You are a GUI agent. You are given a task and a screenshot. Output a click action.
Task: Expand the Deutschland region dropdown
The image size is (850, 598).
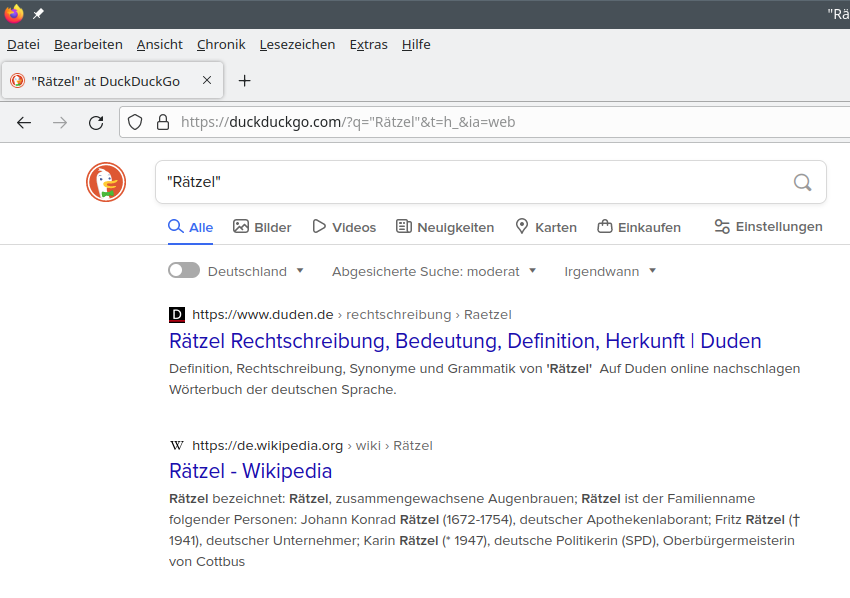pos(255,271)
